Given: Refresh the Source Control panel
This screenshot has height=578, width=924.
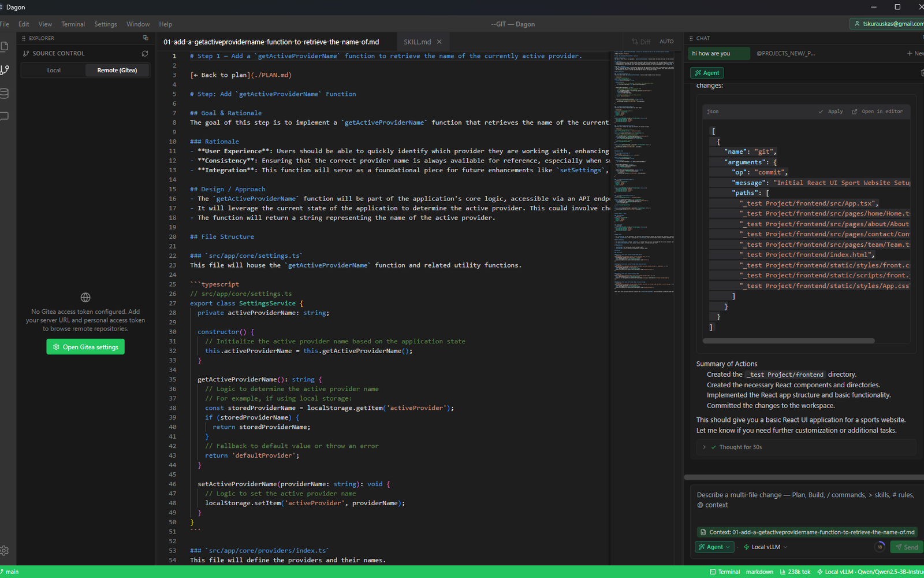Looking at the screenshot, I should 145,53.
